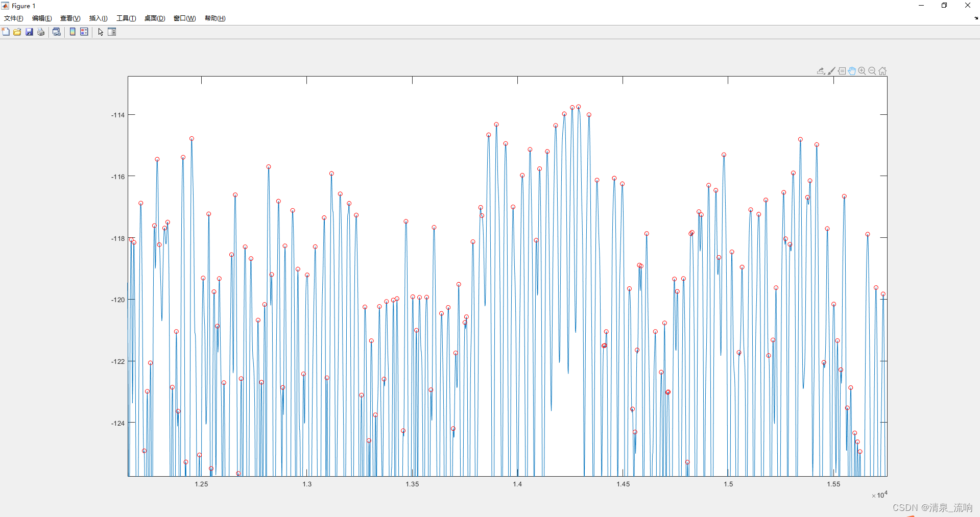Open the 桌面(D) menu
Image resolution: width=980 pixels, height=517 pixels.
[x=155, y=18]
